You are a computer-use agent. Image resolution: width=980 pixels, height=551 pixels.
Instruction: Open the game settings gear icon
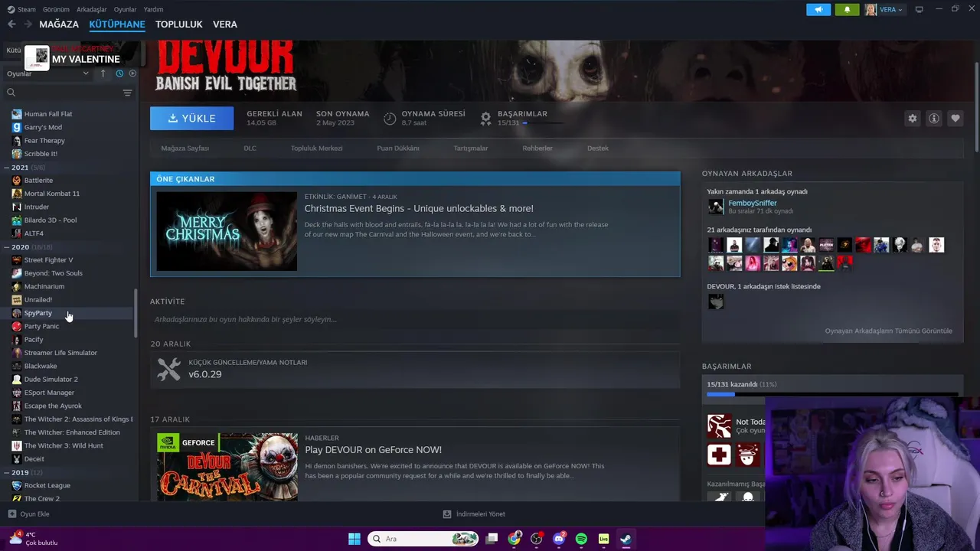(912, 119)
